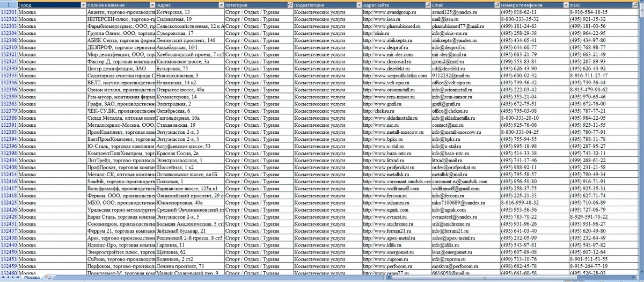The height and width of the screenshot is (282, 644).
Task: Select phone cell (498) 662-45-78
Action: (x=535, y=266)
